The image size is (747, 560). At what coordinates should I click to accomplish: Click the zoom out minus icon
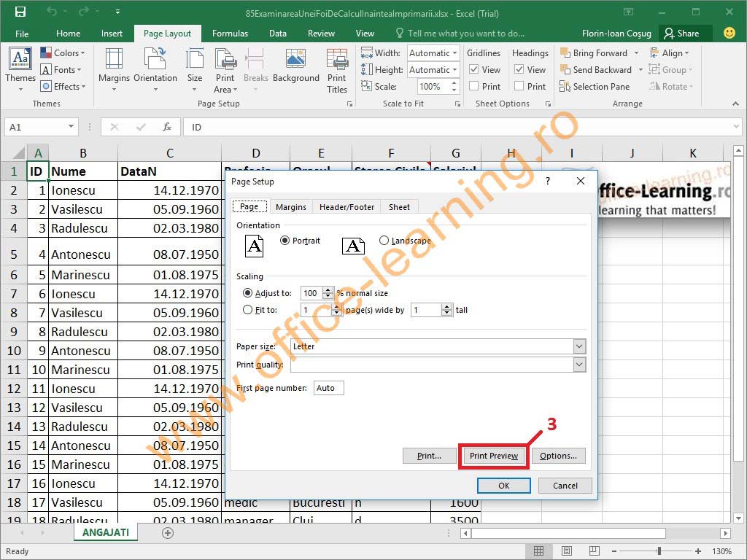click(x=614, y=551)
